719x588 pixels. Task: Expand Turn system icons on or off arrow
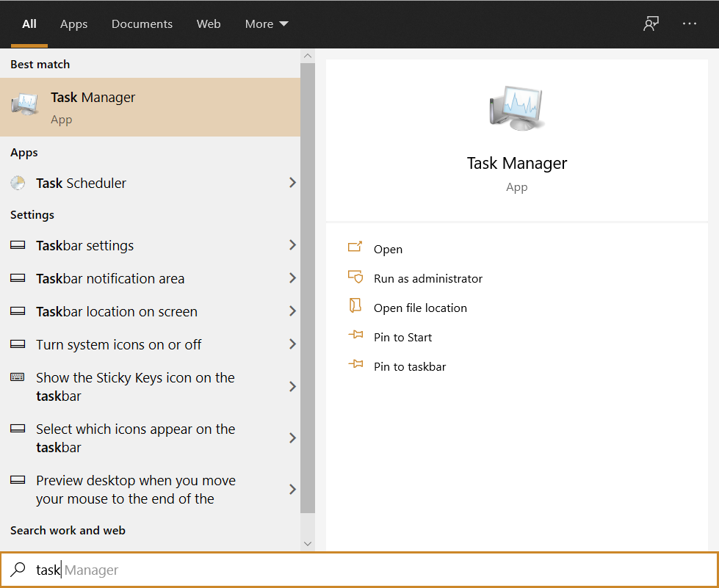click(x=292, y=344)
